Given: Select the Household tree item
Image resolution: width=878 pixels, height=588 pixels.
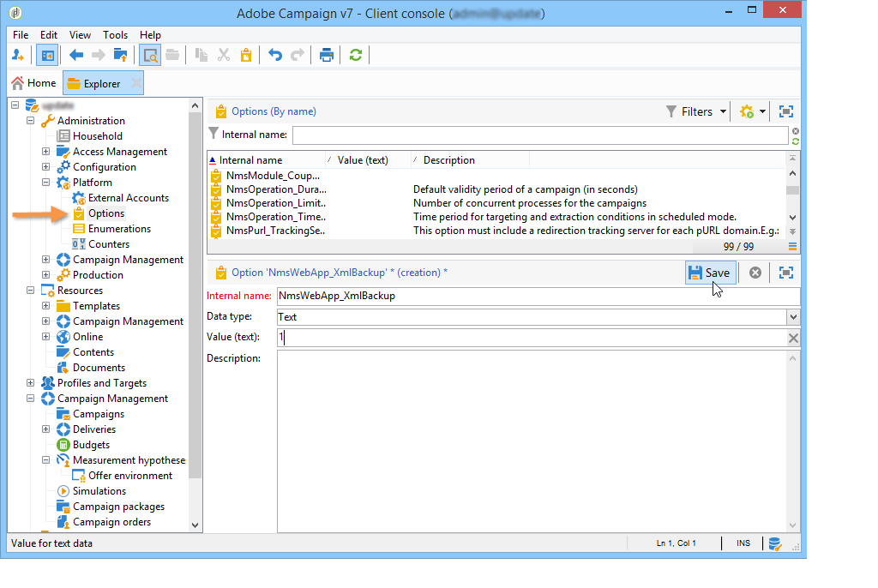Looking at the screenshot, I should [x=98, y=136].
